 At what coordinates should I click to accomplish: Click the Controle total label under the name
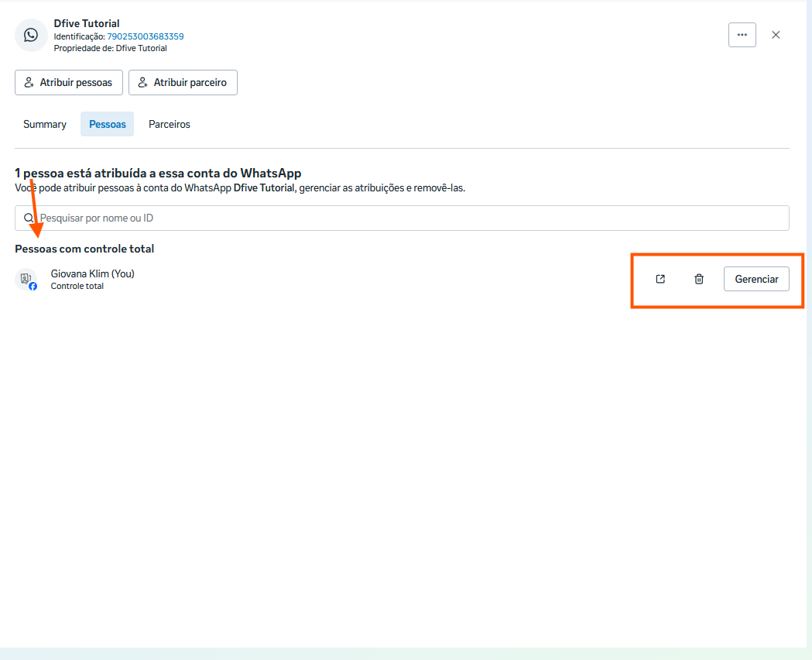(77, 286)
